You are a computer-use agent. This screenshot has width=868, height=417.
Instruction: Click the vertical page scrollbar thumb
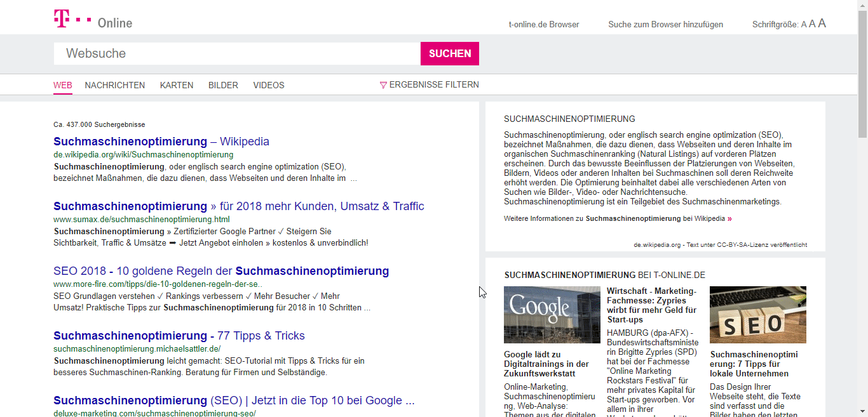[x=862, y=75]
